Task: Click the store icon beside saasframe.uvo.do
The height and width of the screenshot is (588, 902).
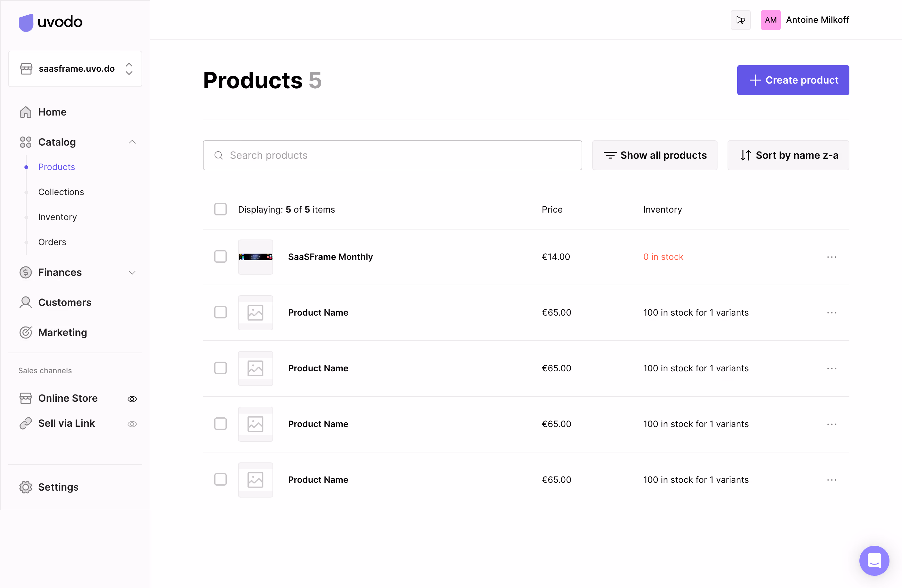Action: coord(26,69)
